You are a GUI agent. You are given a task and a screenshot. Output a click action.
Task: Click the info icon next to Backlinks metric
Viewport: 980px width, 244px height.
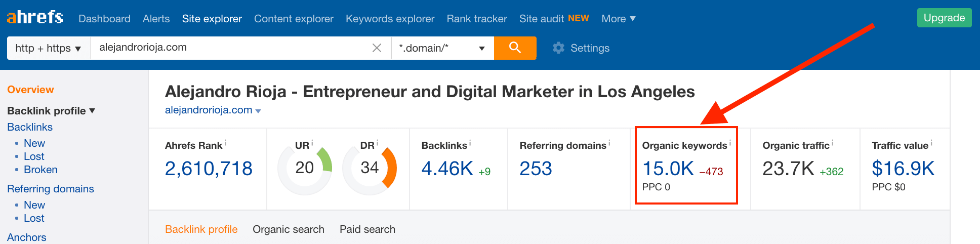tap(470, 143)
